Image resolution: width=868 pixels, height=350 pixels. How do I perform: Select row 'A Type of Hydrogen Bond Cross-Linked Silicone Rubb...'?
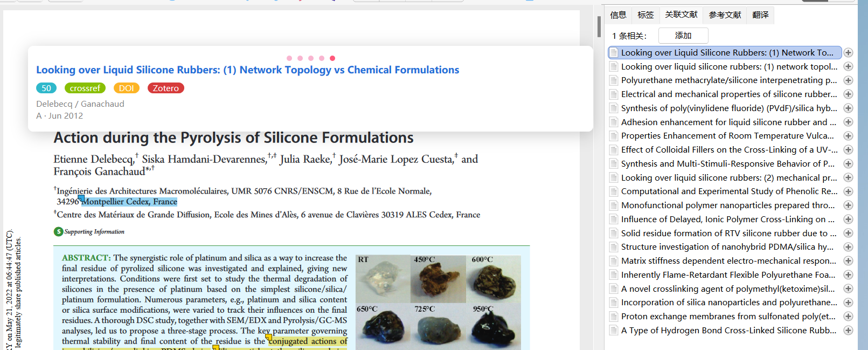coord(725,331)
